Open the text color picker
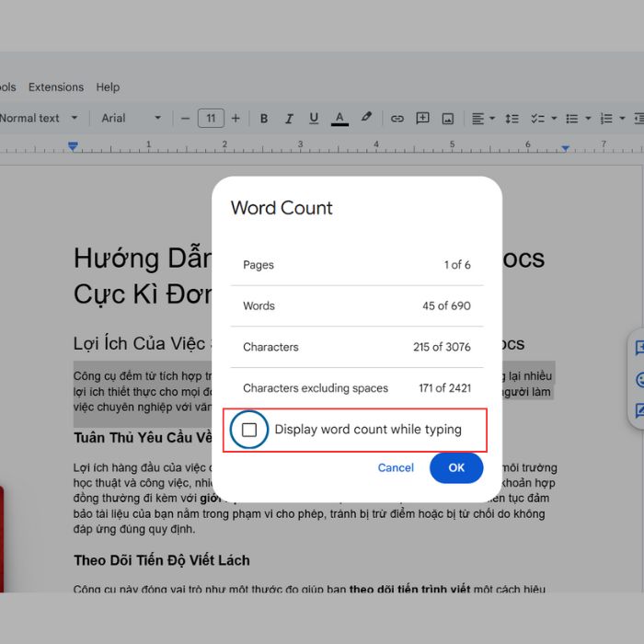 point(339,119)
